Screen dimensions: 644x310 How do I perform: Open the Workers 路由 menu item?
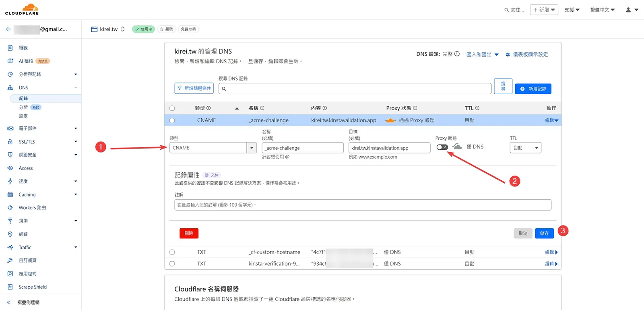pos(32,208)
